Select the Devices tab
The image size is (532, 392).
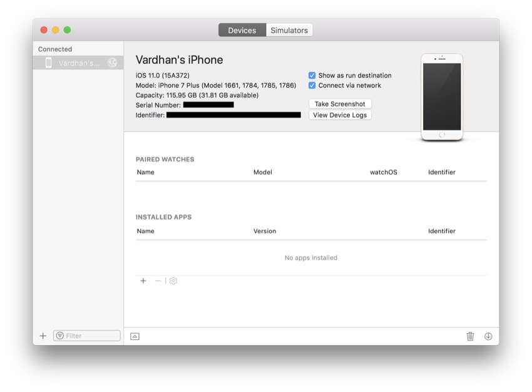click(x=242, y=30)
